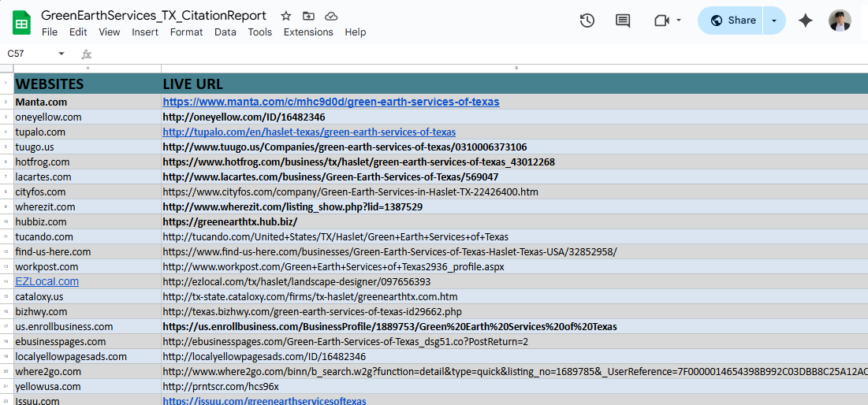Star this spreadsheet document

pos(285,16)
